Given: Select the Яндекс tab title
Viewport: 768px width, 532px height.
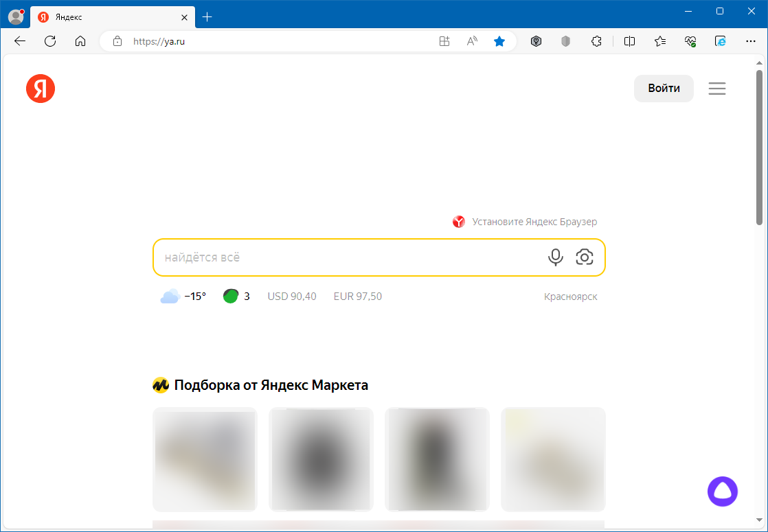Looking at the screenshot, I should coord(69,17).
